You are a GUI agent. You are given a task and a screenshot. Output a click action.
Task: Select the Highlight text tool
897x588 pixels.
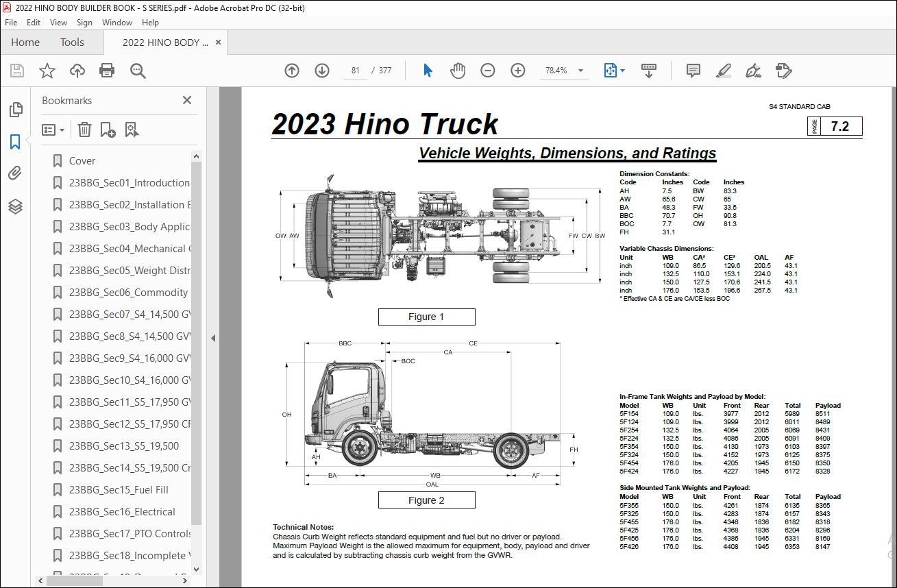(723, 71)
